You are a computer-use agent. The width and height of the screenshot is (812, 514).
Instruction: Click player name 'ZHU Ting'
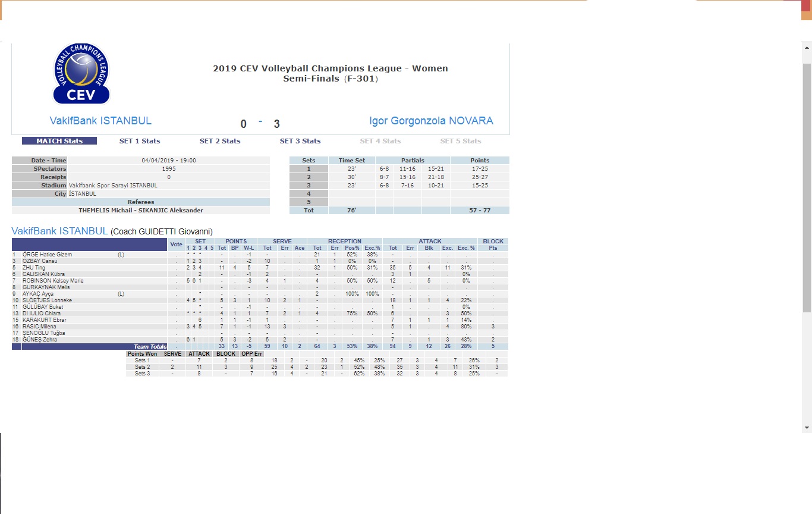[34, 268]
